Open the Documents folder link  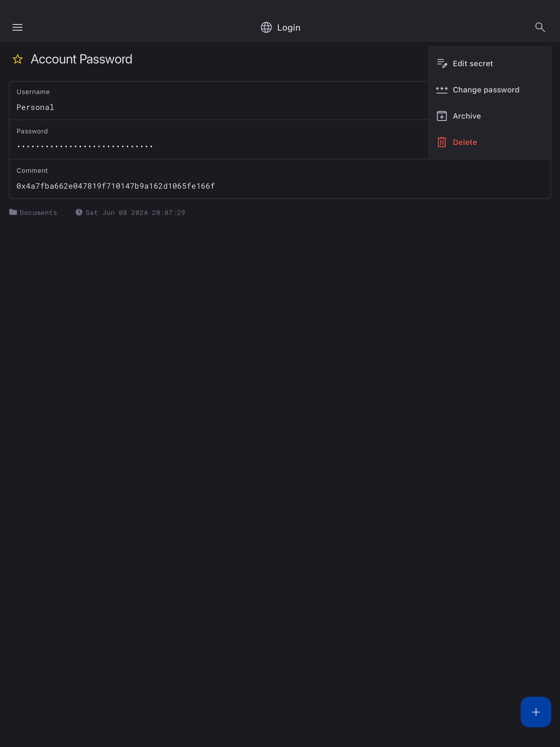[38, 213]
